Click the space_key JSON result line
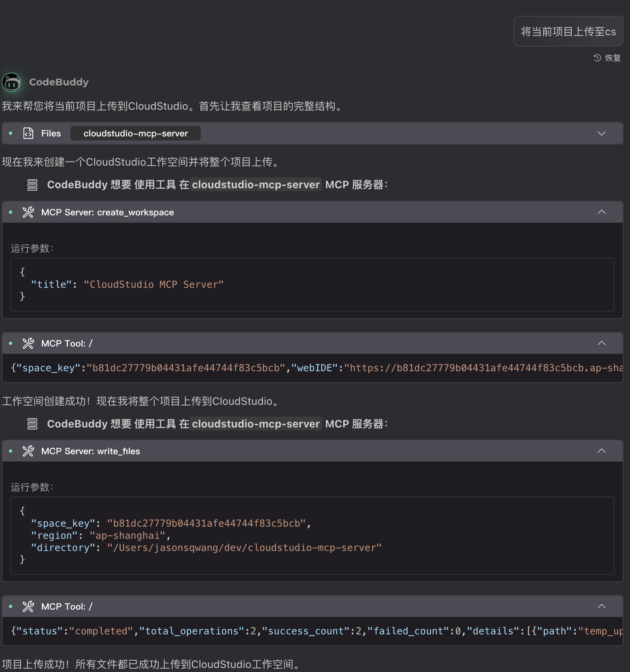 317,368
